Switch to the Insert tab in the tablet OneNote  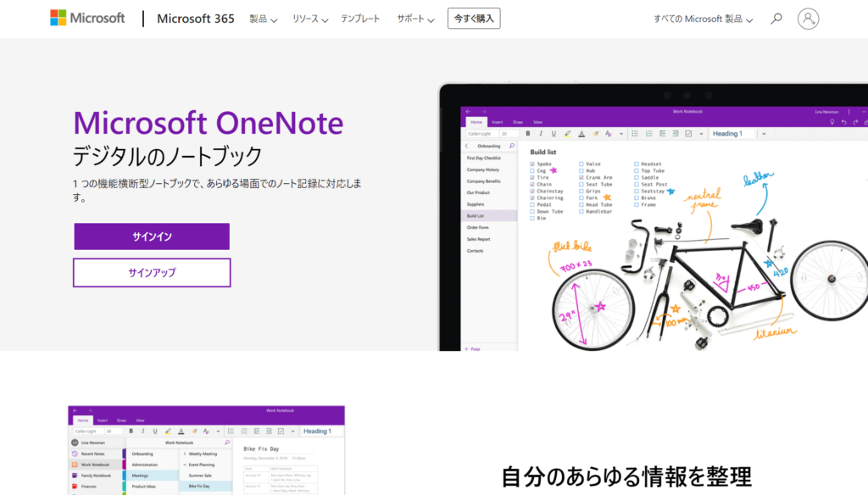[497, 122]
